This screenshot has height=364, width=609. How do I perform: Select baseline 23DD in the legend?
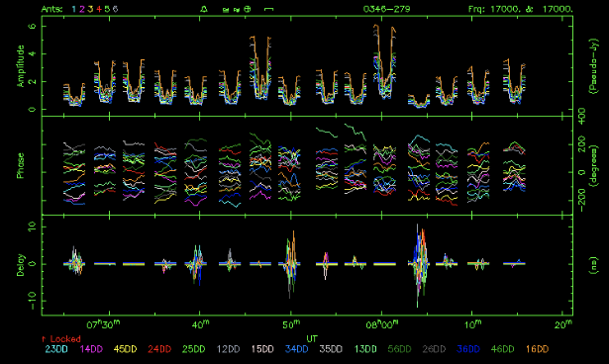56,349
